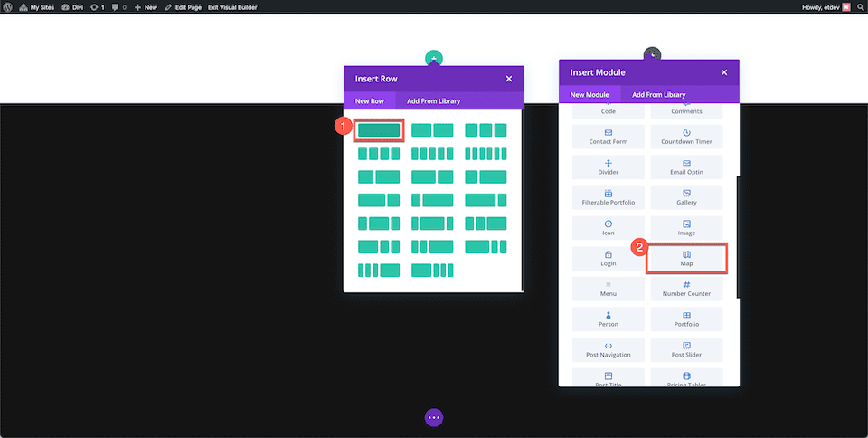Image resolution: width=868 pixels, height=438 pixels.
Task: Click the purple three-dots builder settings button
Action: [x=434, y=417]
